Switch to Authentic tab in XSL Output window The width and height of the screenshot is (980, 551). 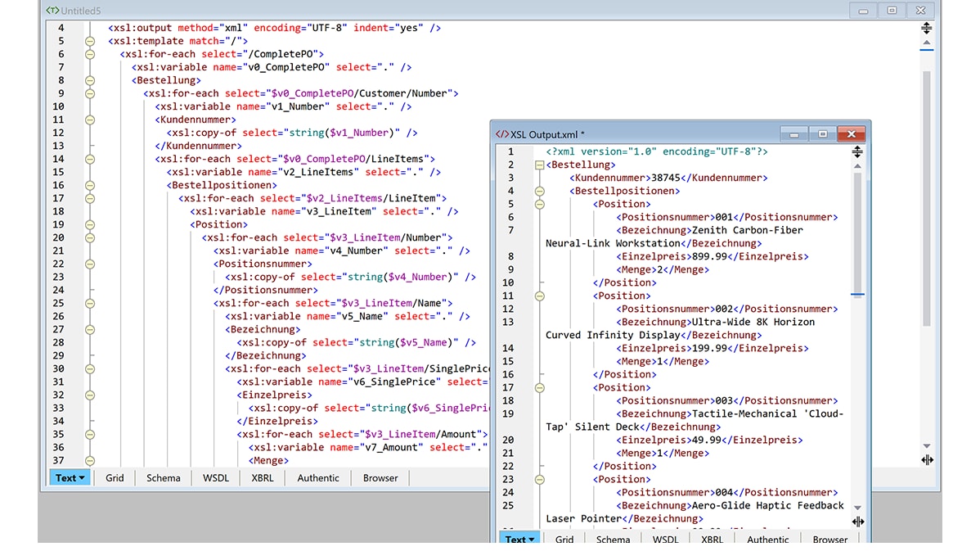768,538
